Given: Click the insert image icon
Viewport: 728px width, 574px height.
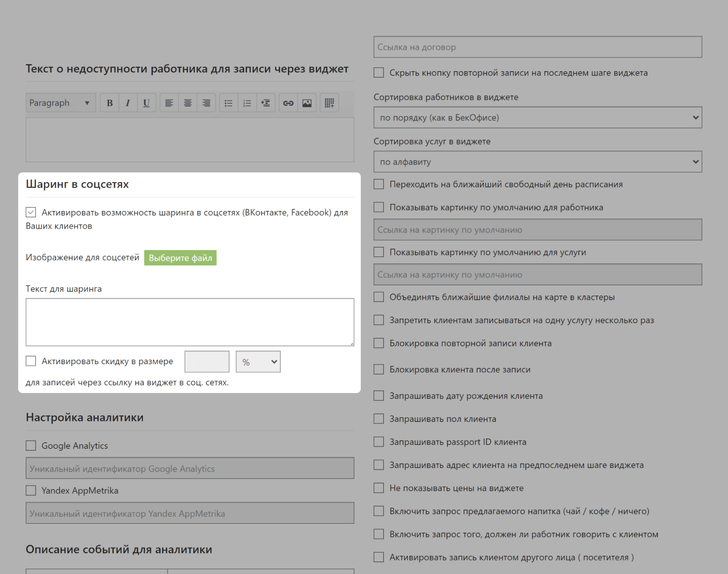Looking at the screenshot, I should 307,103.
